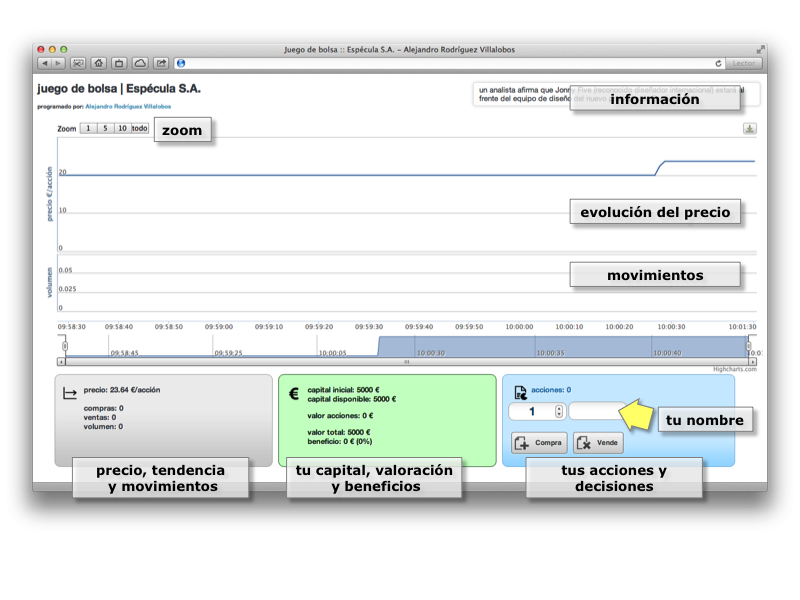Click the blue browser tab favicon
This screenshot has height=600, width=800.
pos(181,62)
